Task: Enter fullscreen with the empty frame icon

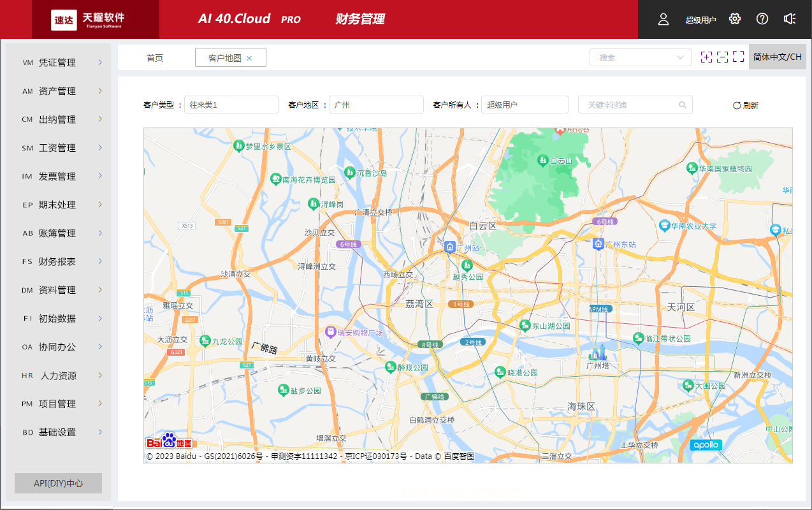Action: pyautogui.click(x=738, y=57)
